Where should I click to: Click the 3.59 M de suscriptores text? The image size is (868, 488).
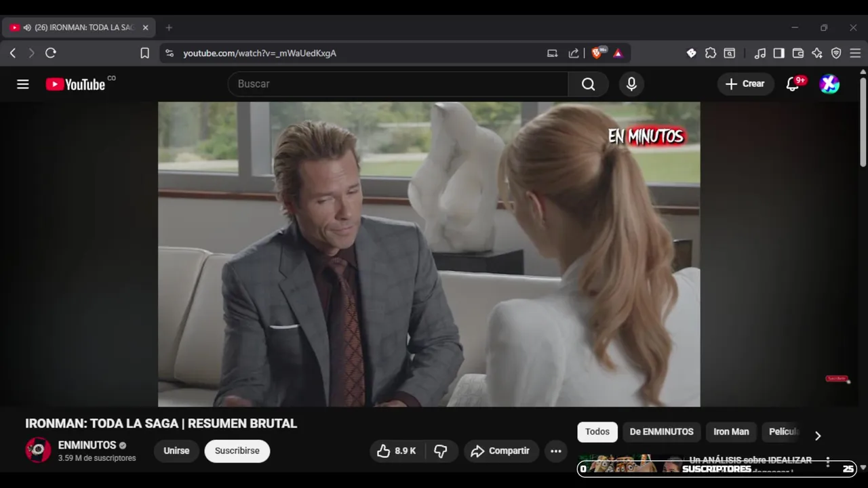click(x=97, y=458)
